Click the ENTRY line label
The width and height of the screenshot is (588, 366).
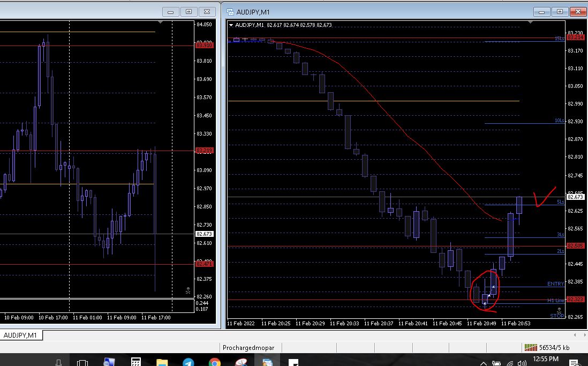[555, 284]
